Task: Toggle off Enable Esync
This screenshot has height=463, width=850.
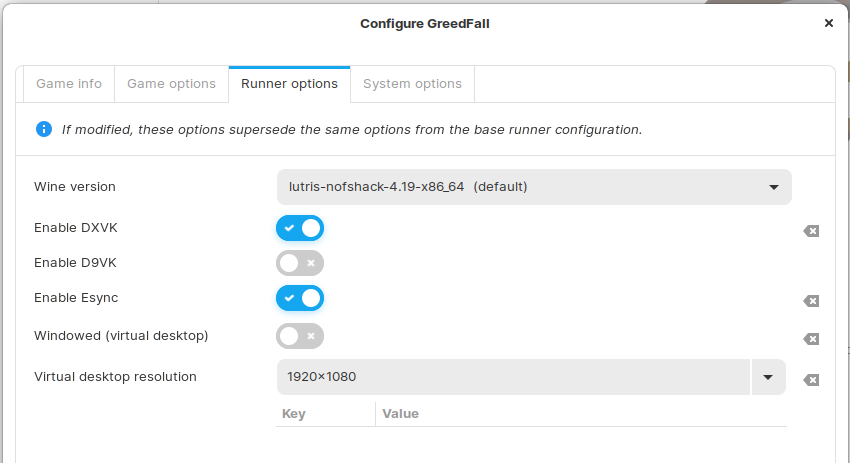Action: 300,298
